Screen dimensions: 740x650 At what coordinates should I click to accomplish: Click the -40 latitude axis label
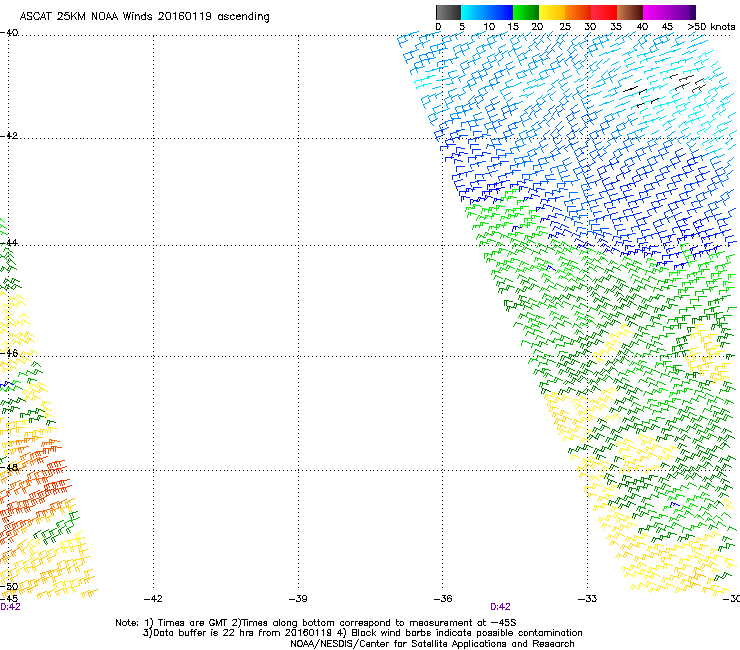click(9, 33)
